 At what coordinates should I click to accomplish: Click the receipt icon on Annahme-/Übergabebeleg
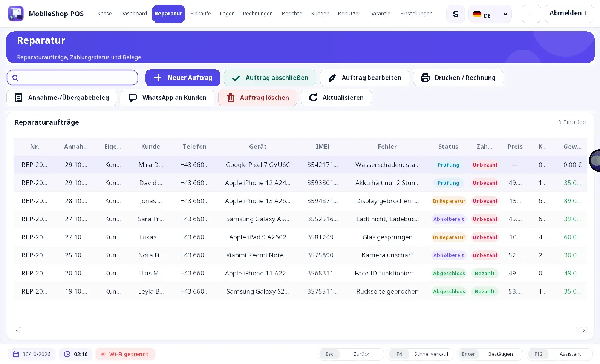click(x=18, y=98)
